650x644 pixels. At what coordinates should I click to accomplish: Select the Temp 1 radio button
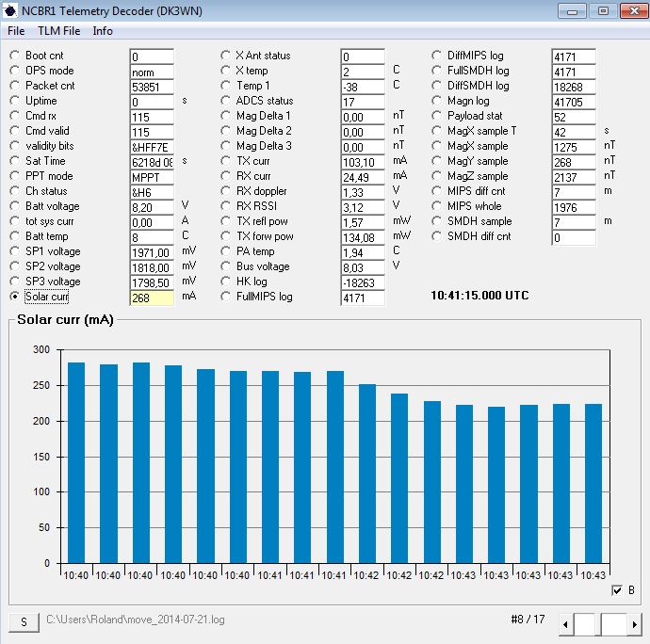(x=225, y=86)
